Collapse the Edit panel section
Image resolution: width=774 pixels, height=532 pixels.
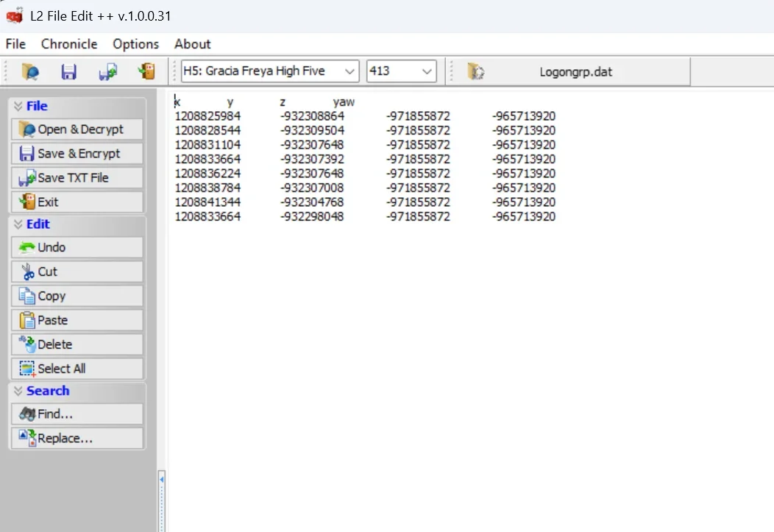tap(18, 224)
